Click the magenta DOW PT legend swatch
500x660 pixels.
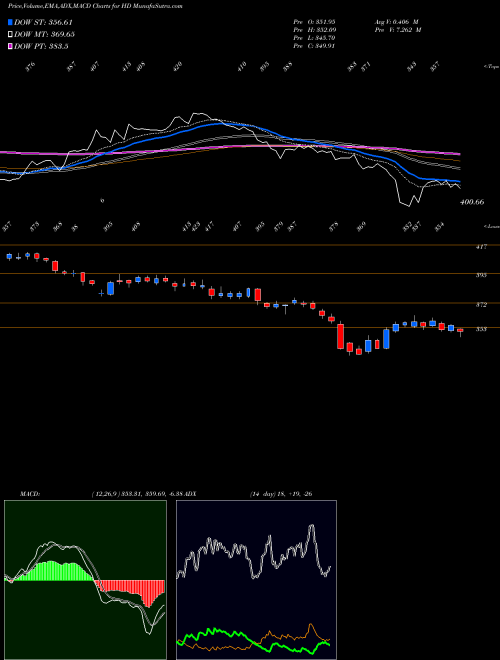[10, 46]
